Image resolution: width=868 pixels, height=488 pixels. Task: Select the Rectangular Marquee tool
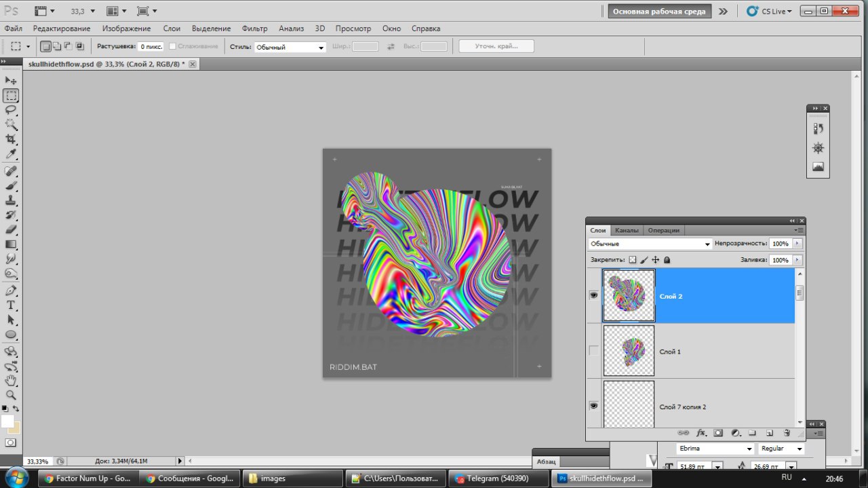[11, 96]
